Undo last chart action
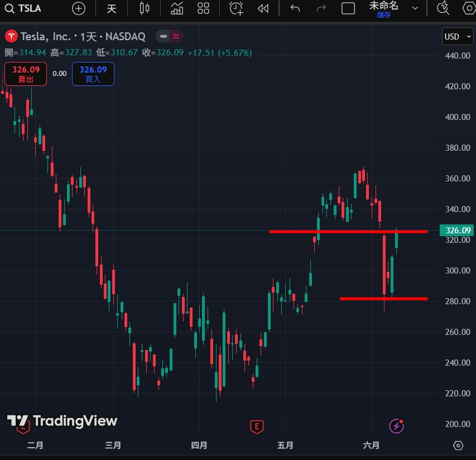Image resolution: width=476 pixels, height=460 pixels. 295,8
